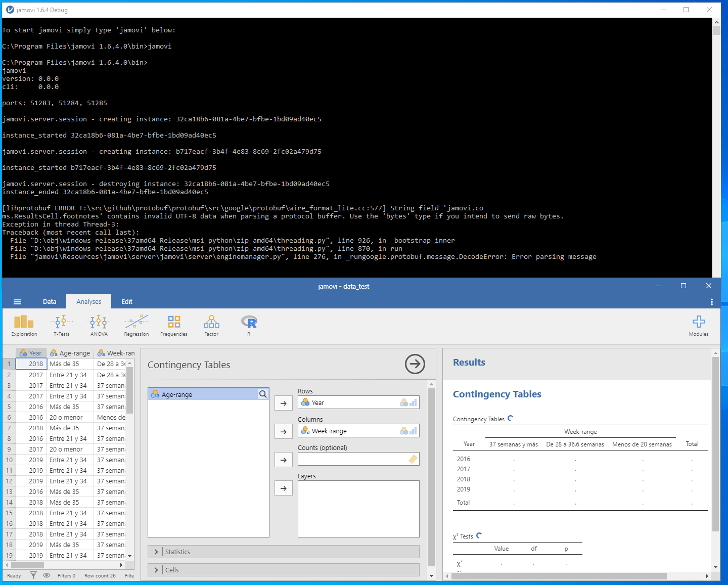Click Year variable in the Rows box
728x585 pixels.
tap(358, 402)
